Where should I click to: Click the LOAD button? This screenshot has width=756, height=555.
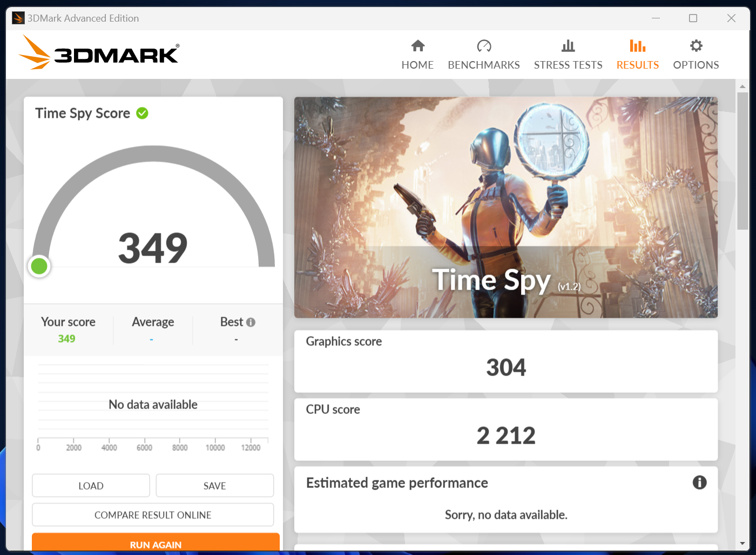(91, 485)
